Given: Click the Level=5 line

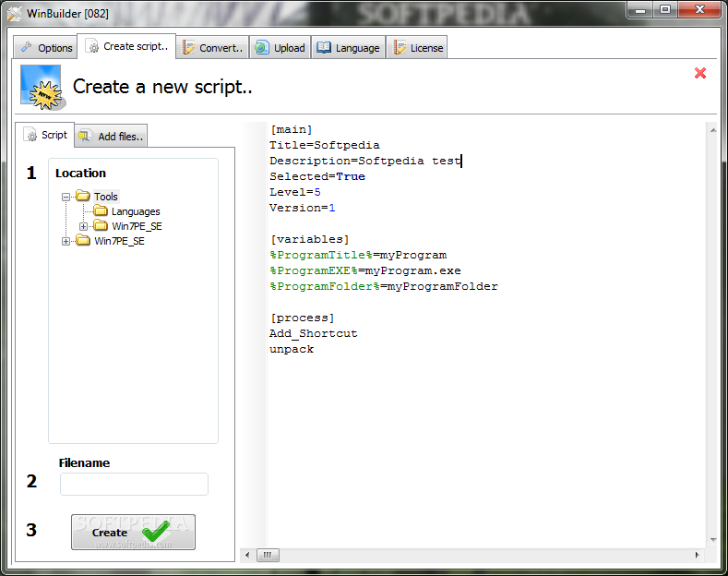Looking at the screenshot, I should (295, 192).
